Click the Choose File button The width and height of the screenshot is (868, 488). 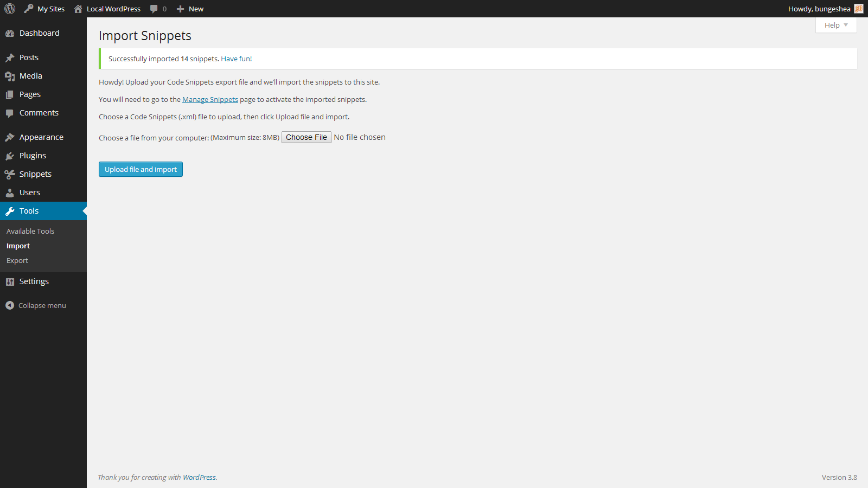click(x=307, y=137)
